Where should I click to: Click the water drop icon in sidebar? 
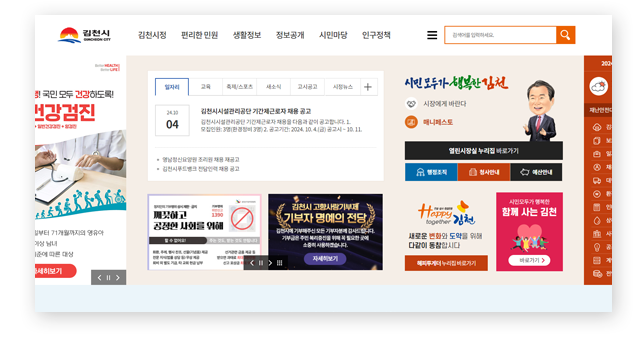(597, 220)
